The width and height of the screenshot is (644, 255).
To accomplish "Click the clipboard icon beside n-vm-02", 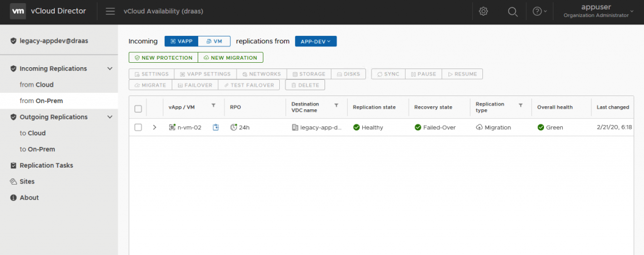I will coord(216,127).
